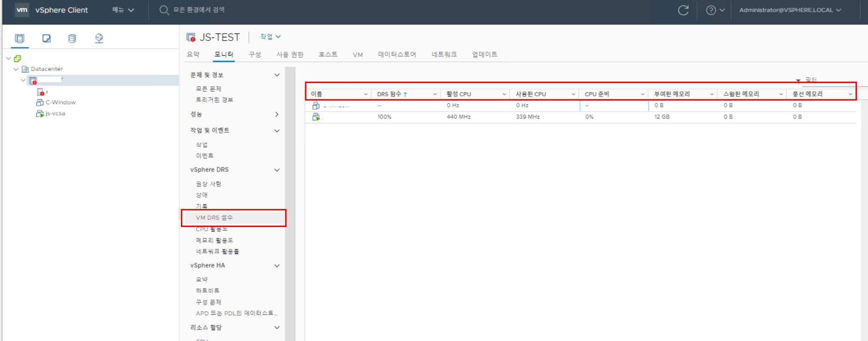This screenshot has height=341, width=868.
Task: Open the 이름 column dropdown chevron
Action: tap(365, 94)
